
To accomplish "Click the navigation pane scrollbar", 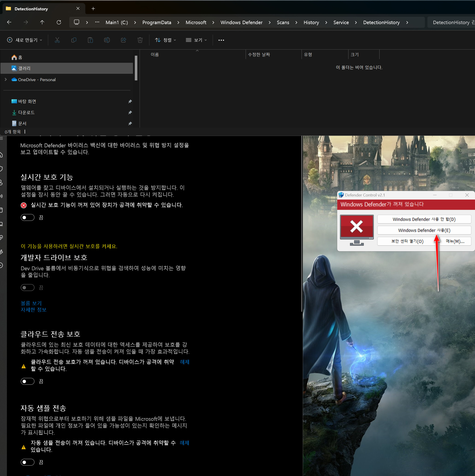I will point(136,68).
